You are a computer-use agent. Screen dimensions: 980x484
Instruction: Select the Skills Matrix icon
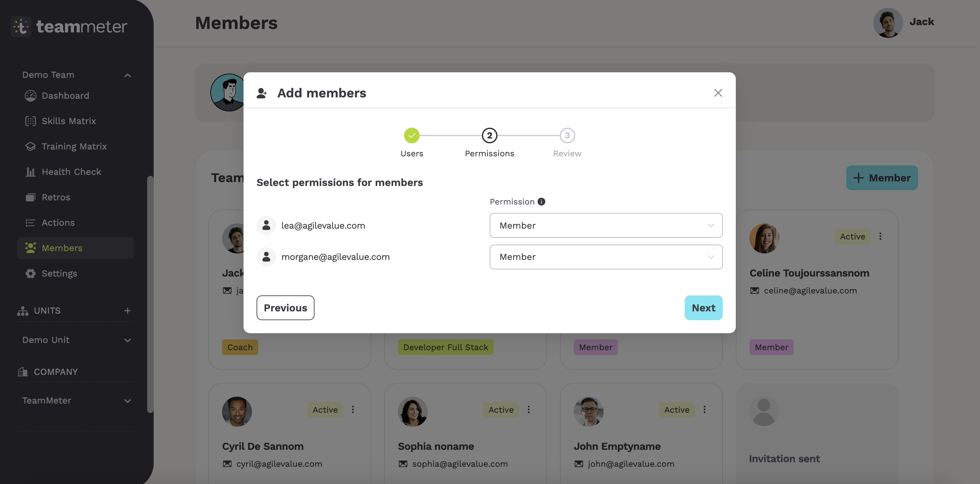[x=30, y=121]
